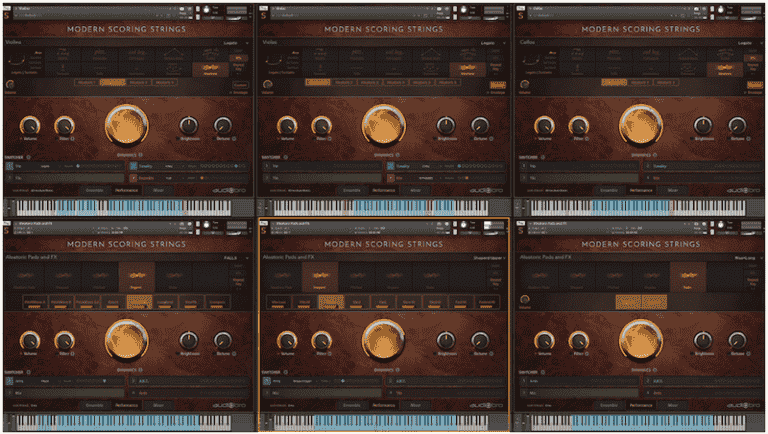This screenshot has height=434, width=768.
Task: Open the Legato dropdown in the Violas instrument
Action: (x=493, y=43)
